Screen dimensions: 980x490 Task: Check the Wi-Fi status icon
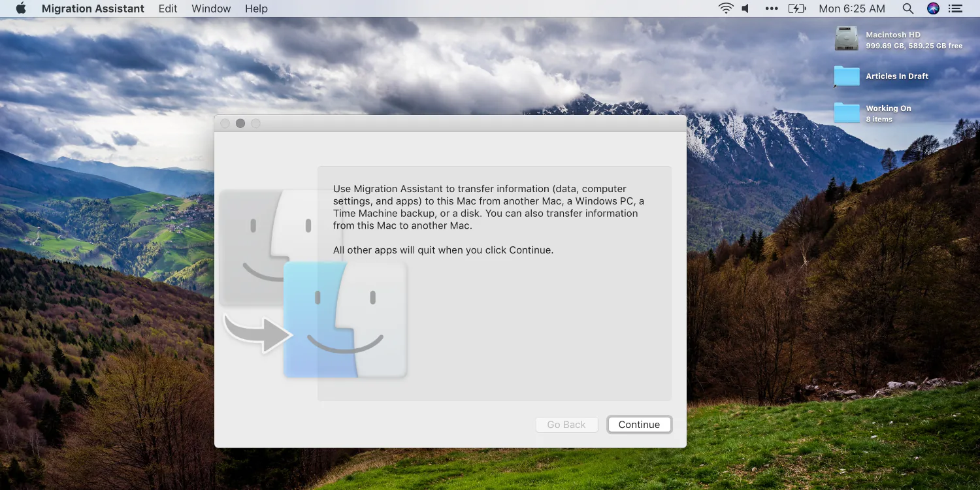(x=726, y=8)
